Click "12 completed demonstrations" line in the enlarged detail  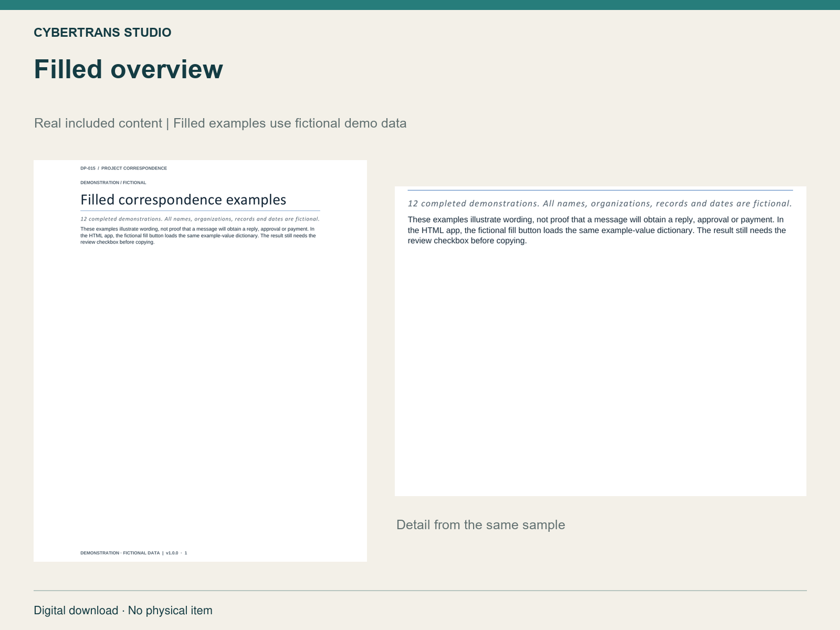(x=600, y=204)
